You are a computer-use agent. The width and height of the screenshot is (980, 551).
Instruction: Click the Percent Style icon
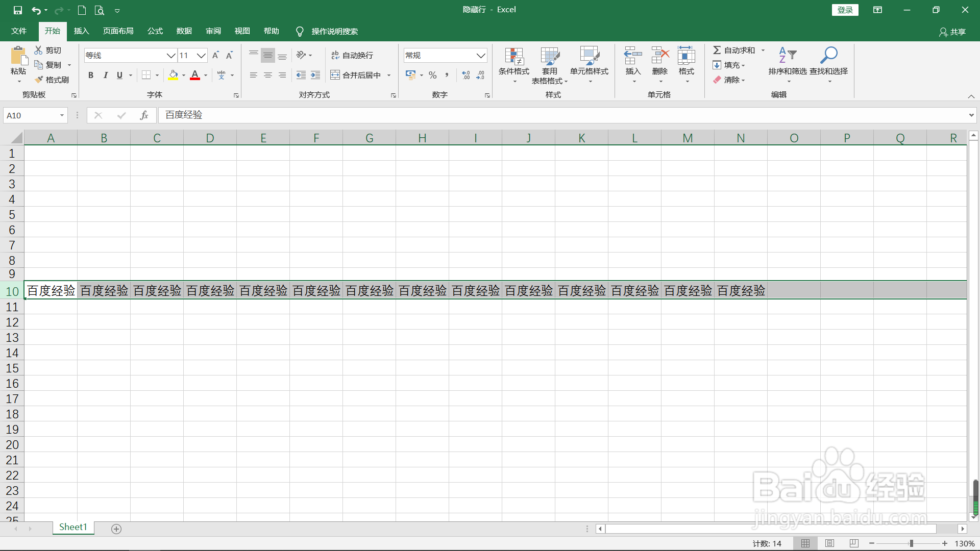pos(433,75)
